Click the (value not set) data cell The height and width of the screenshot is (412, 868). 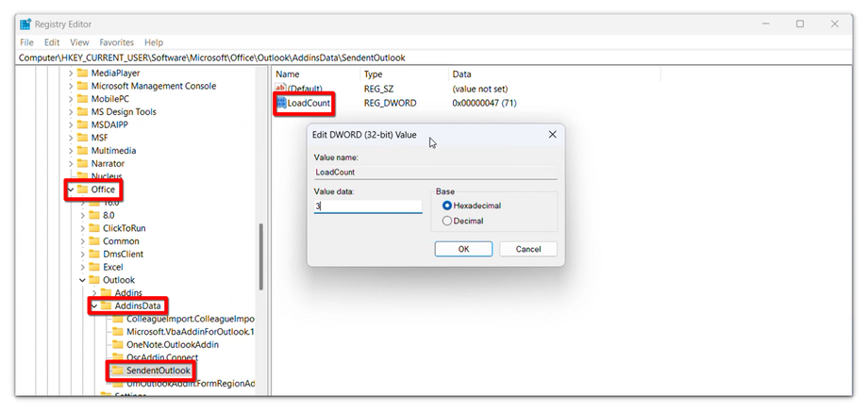(480, 89)
